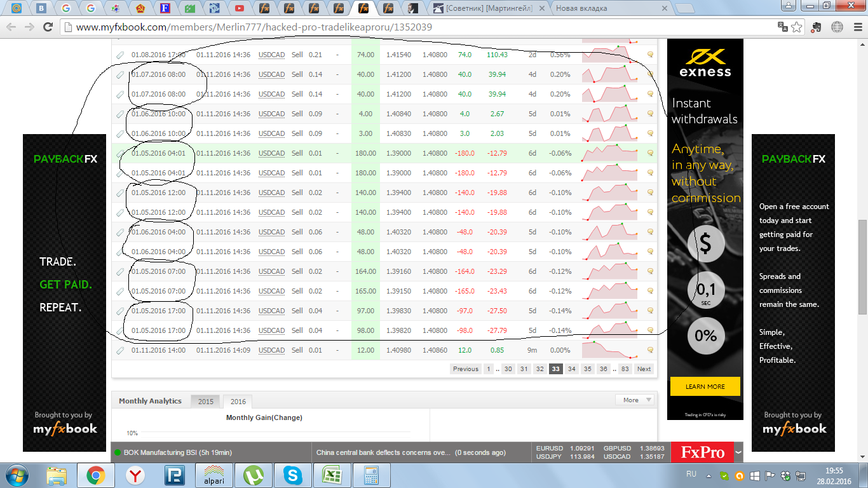Switch to the 2015 tab in Monthly Analytics
Image resolution: width=868 pixels, height=488 pixels.
pyautogui.click(x=206, y=402)
